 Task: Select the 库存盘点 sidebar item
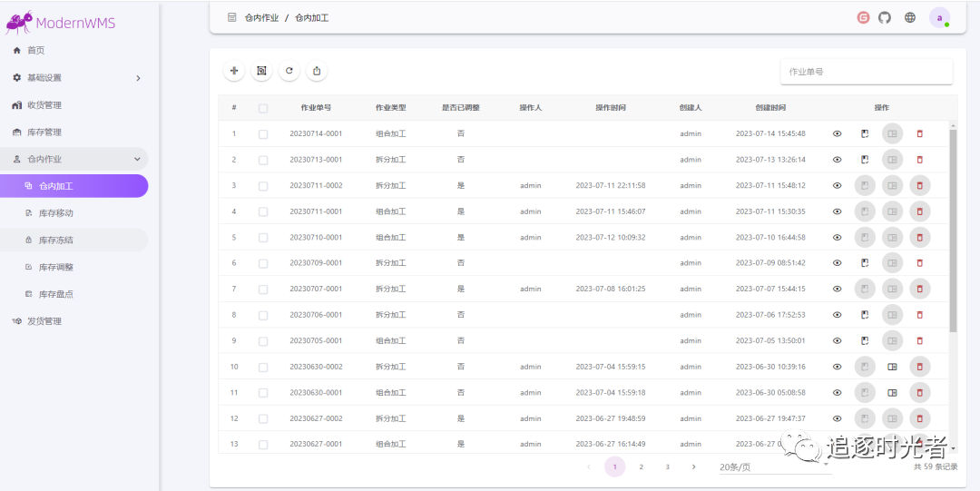55,294
